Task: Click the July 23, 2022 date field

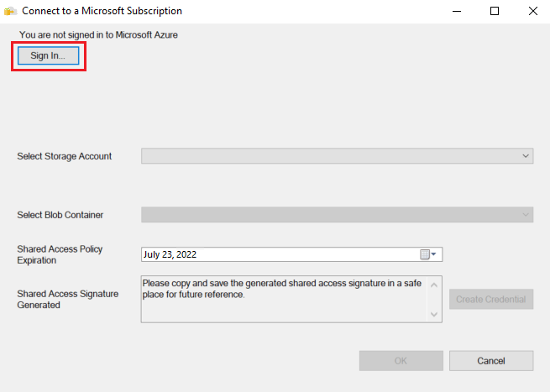Action: 277,254
